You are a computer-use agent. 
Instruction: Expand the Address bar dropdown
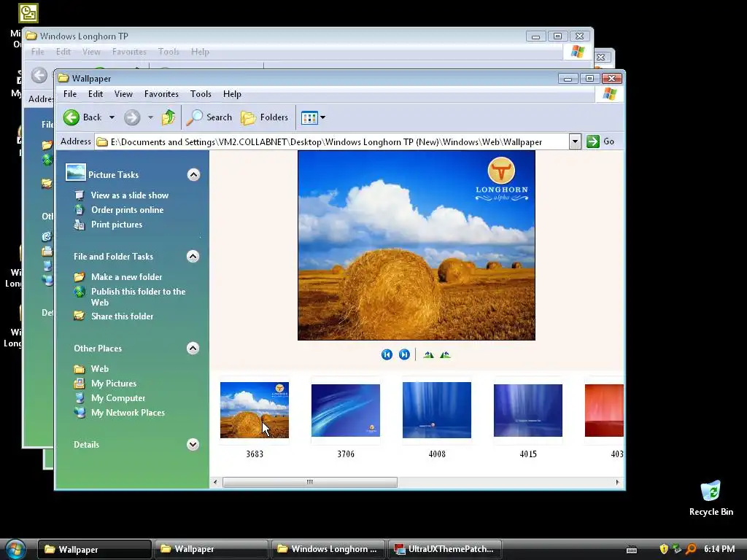(575, 141)
